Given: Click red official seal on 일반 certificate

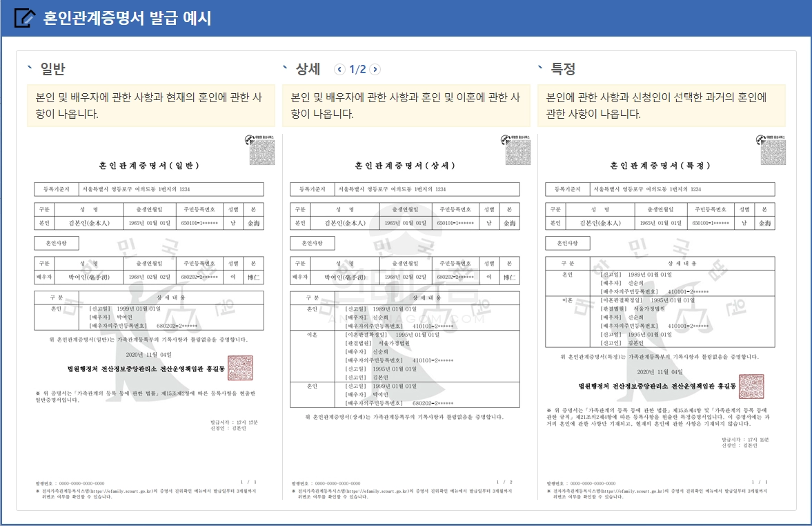Looking at the screenshot, I should 240,368.
